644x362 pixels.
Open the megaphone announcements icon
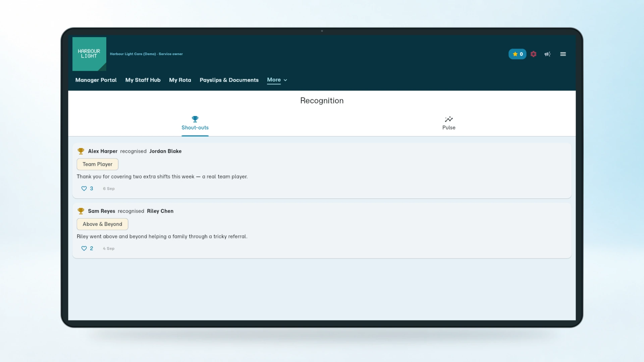[547, 54]
